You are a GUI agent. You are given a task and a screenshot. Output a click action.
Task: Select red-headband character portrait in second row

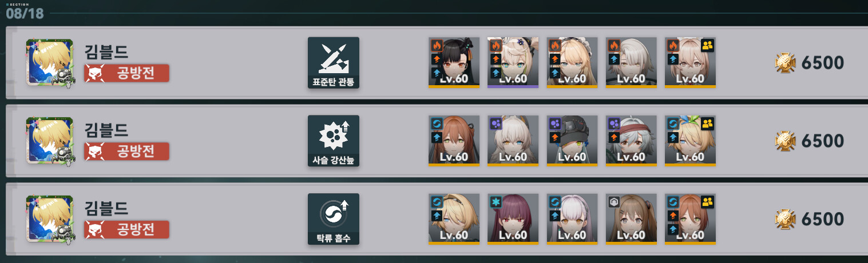(x=631, y=141)
